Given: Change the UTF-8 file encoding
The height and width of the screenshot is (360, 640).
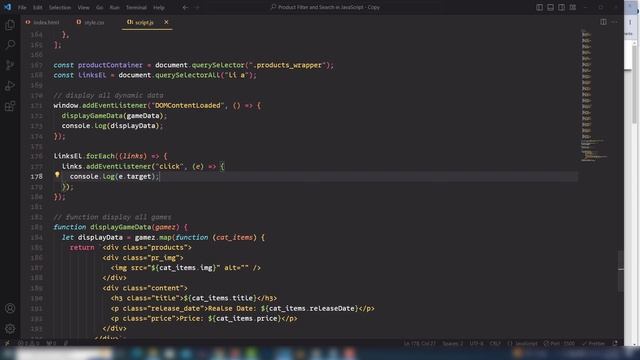Looking at the screenshot, I should (x=476, y=343).
